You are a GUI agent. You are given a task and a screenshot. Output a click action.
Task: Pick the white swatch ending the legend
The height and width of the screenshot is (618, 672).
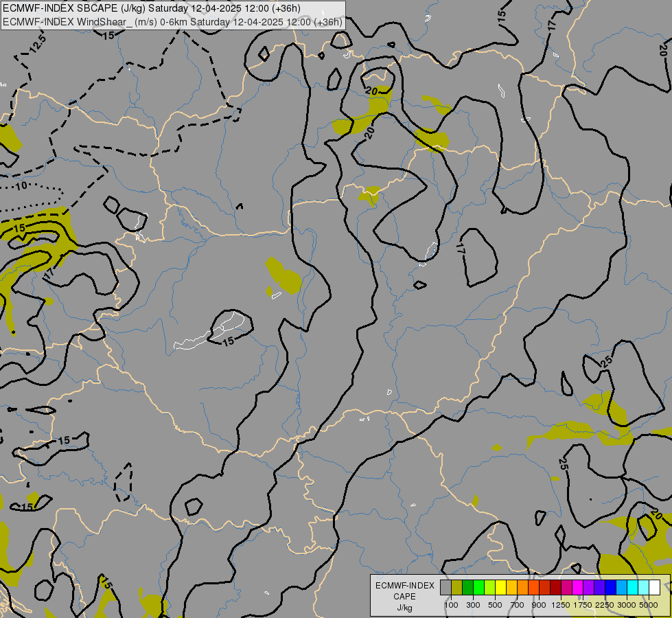tap(654, 587)
